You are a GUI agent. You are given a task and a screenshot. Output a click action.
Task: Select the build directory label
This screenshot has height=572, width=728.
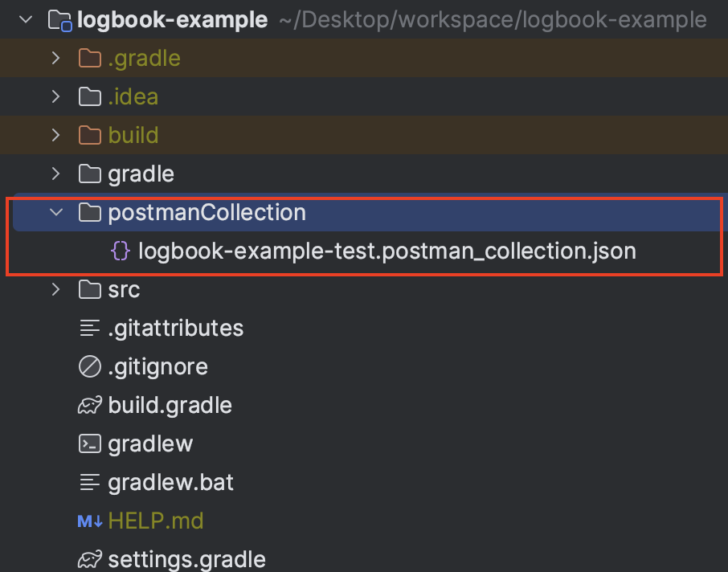[133, 136]
